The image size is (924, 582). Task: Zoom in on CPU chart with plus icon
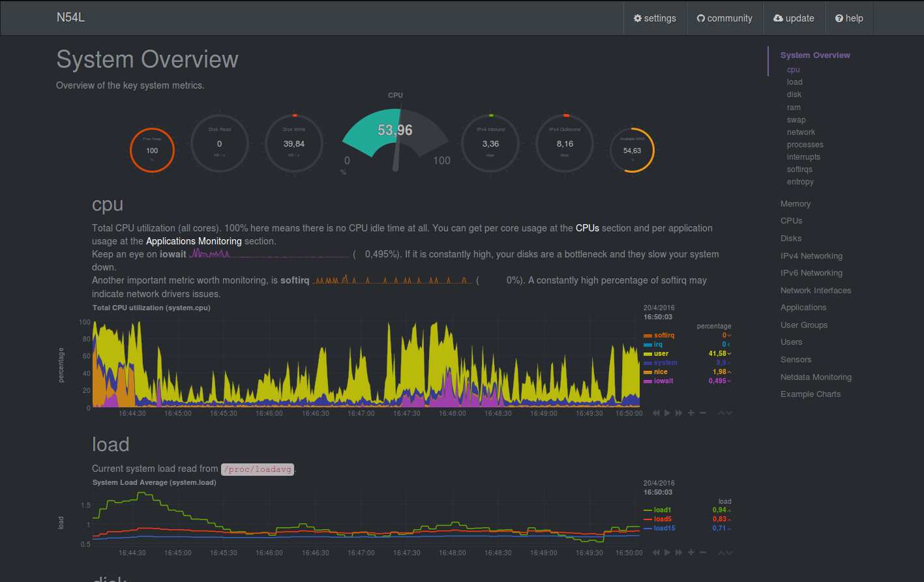691,413
